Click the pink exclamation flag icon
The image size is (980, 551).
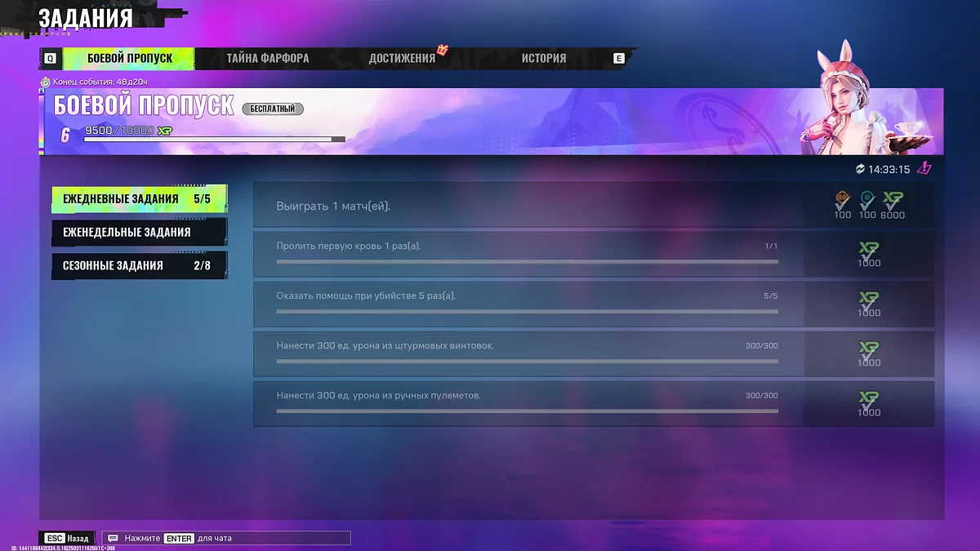click(x=924, y=169)
